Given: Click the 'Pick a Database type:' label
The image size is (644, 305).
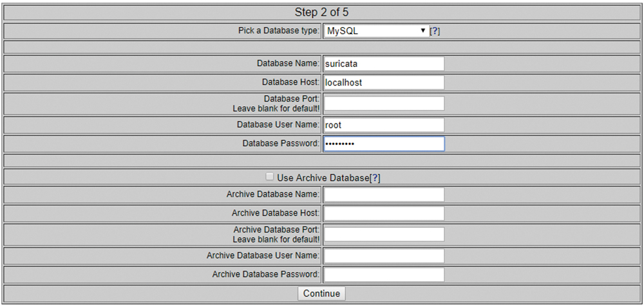Looking at the screenshot, I should pyautogui.click(x=279, y=31).
